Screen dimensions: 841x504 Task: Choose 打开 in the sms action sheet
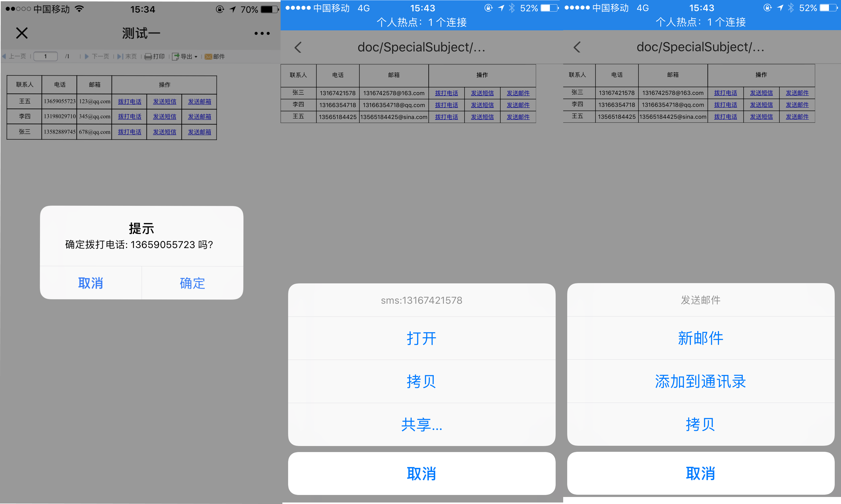[421, 338]
